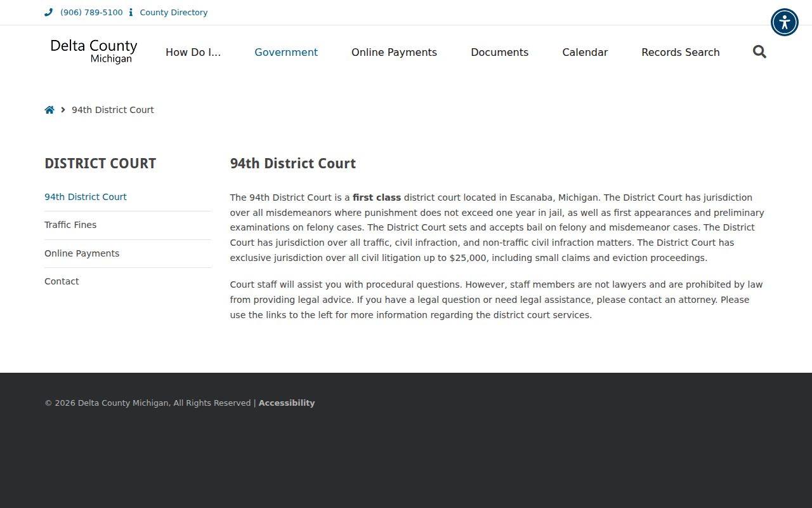Image resolution: width=812 pixels, height=508 pixels.
Task: Select 94th District Court in the sidebar
Action: [86, 197]
